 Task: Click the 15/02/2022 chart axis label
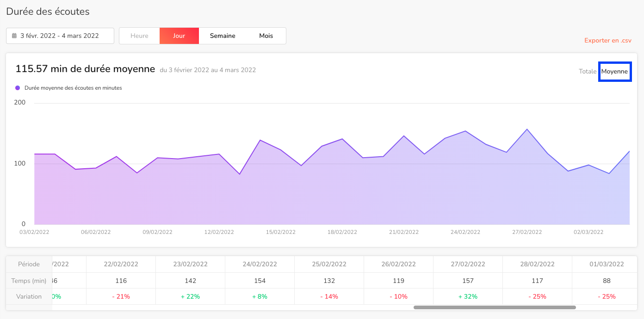[280, 232]
